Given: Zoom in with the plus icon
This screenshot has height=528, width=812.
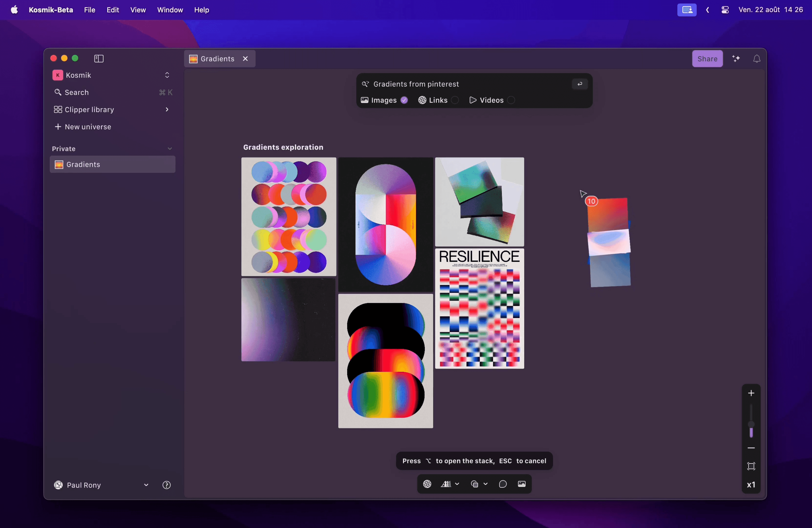Looking at the screenshot, I should (x=751, y=393).
